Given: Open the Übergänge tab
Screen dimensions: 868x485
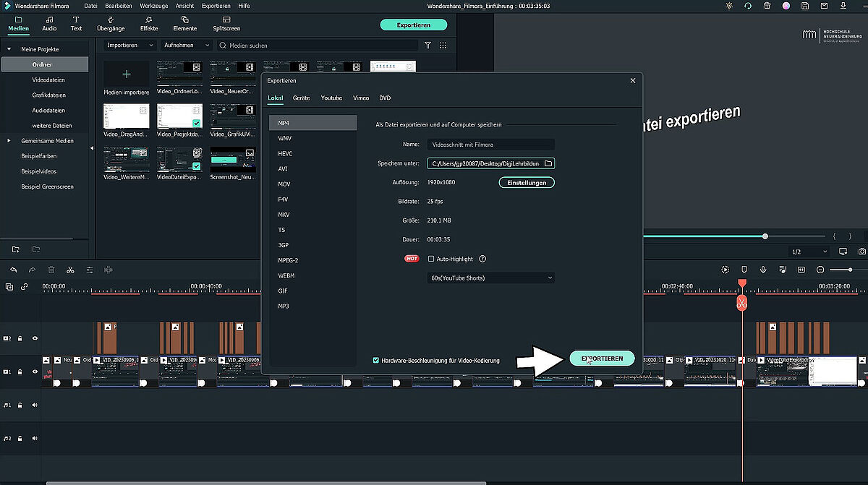Looking at the screenshot, I should click(x=111, y=23).
